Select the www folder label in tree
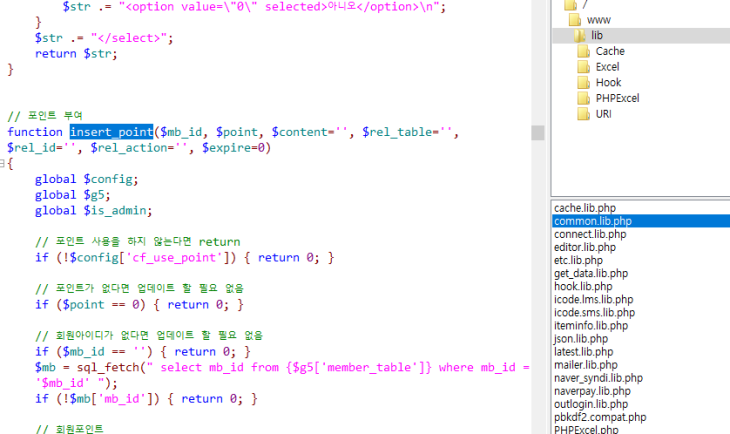This screenshot has height=434, width=730. click(600, 19)
